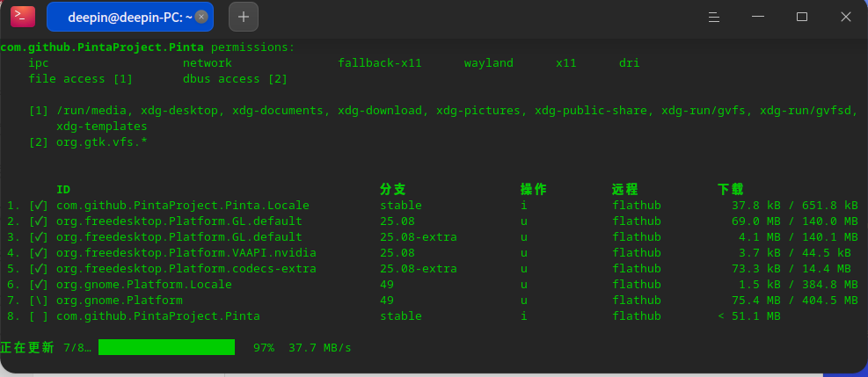Click 'org.freedesktop.Platform.codecs-extra' text
The height and width of the screenshot is (377, 868).
point(186,269)
